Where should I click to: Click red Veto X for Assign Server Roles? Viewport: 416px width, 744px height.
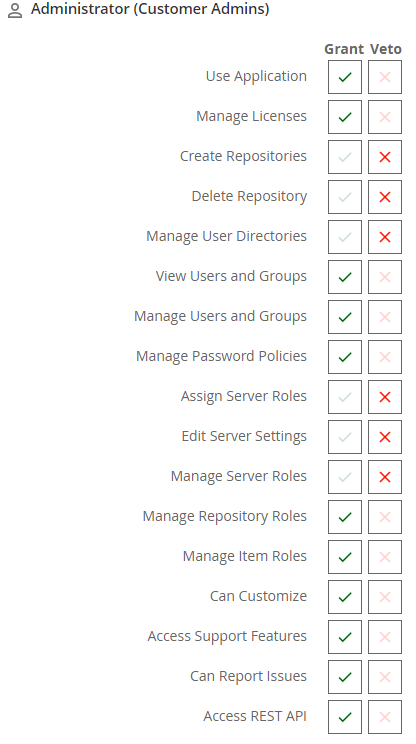pos(385,397)
